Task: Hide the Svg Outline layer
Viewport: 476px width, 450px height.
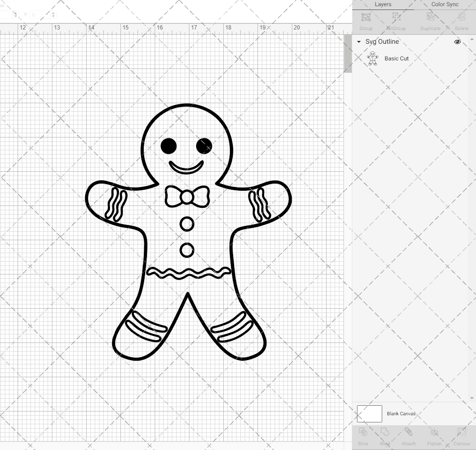Action: point(457,42)
